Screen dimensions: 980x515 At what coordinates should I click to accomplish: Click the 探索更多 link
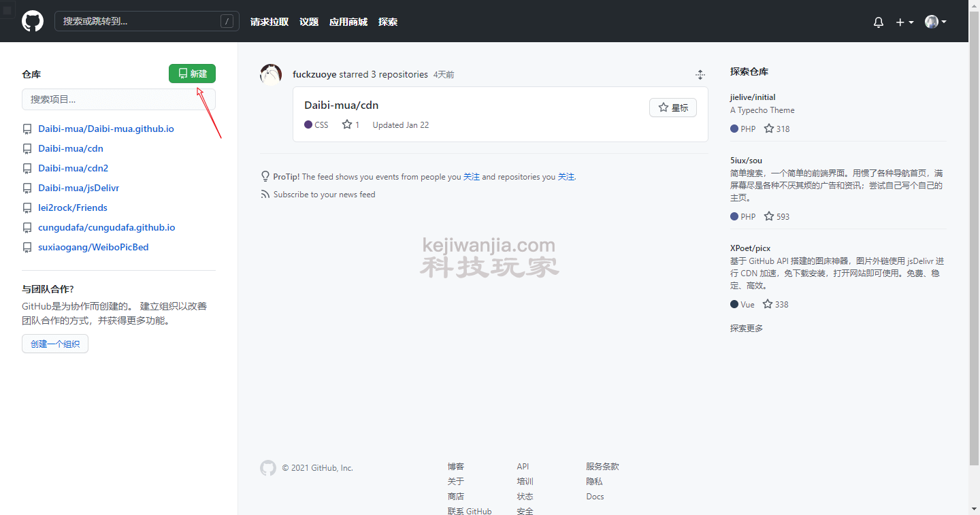pos(747,329)
